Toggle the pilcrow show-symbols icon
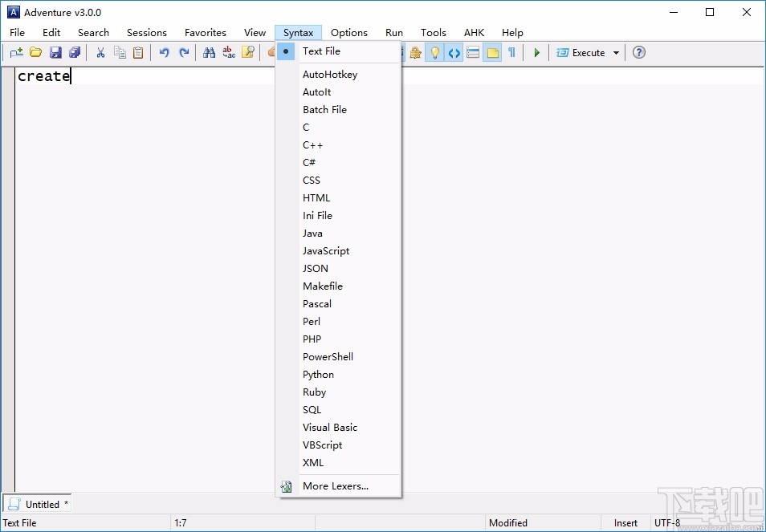Screen dimensions: 766x532 coord(511,52)
